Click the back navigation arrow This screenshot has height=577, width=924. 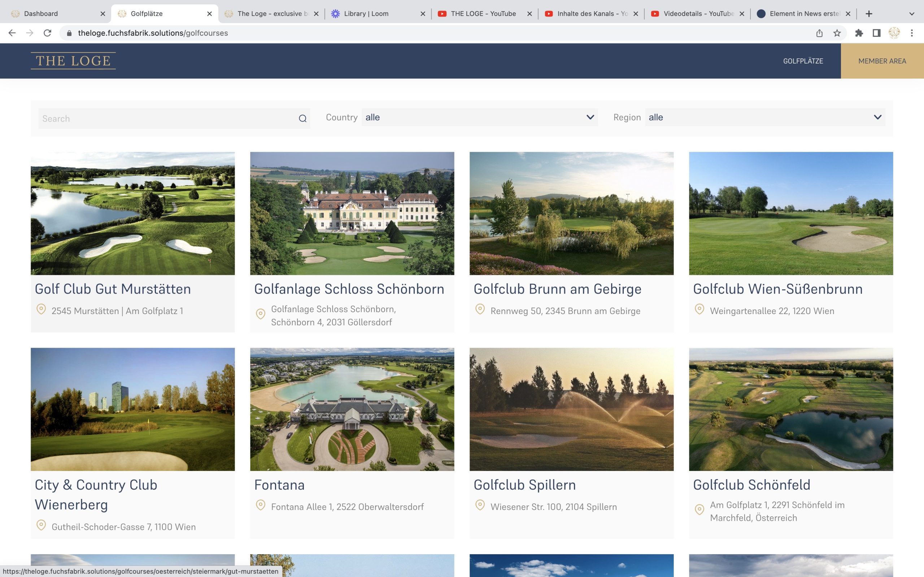[12, 33]
